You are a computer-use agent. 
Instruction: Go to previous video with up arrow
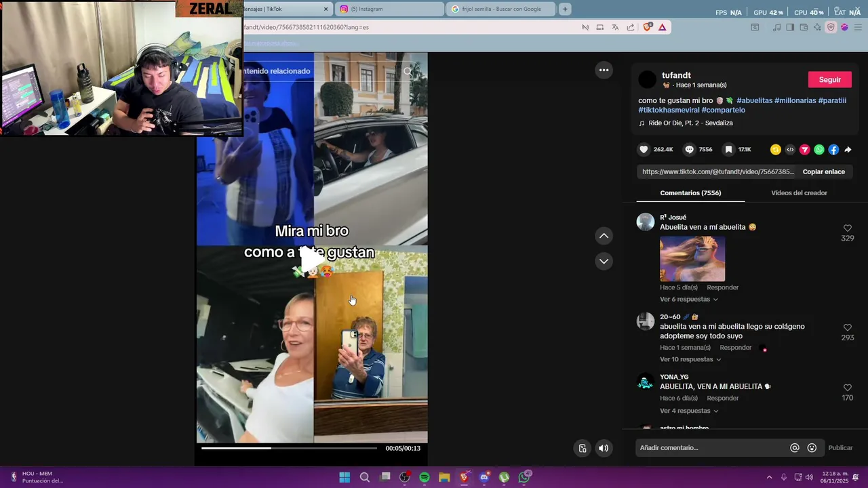coord(604,236)
